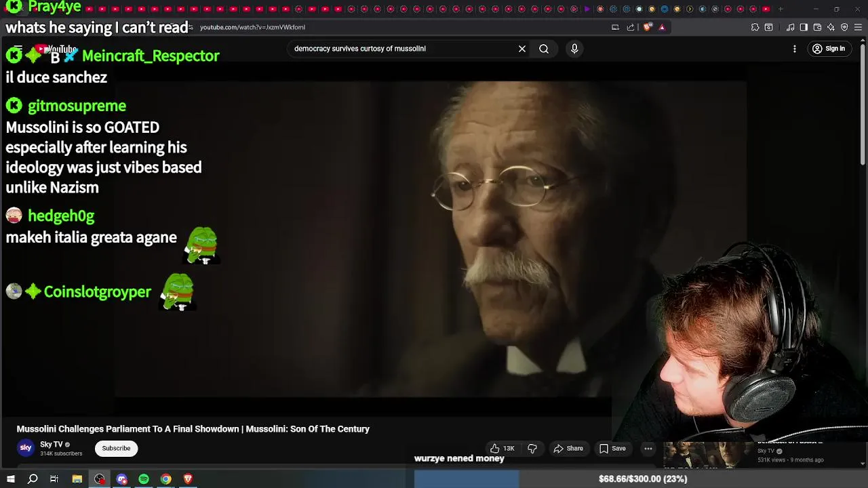The height and width of the screenshot is (488, 868).
Task: Open more actions ellipsis beside Save
Action: pos(648,448)
